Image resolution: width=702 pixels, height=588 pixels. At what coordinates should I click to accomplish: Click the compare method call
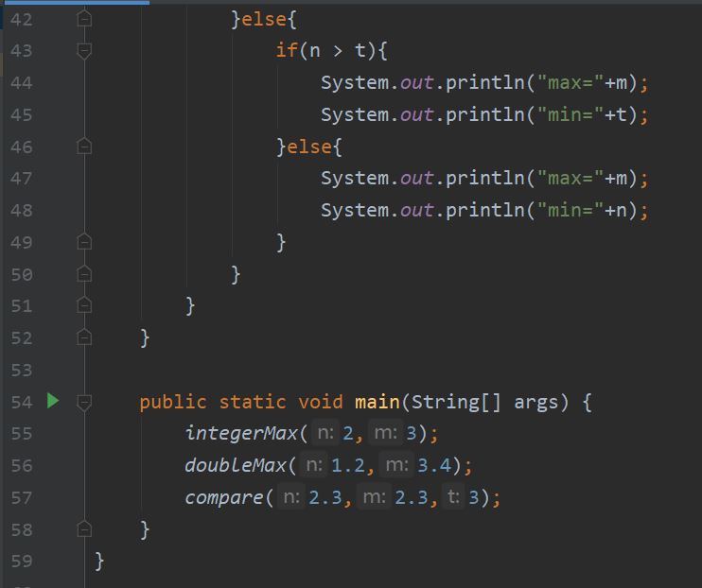click(224, 497)
